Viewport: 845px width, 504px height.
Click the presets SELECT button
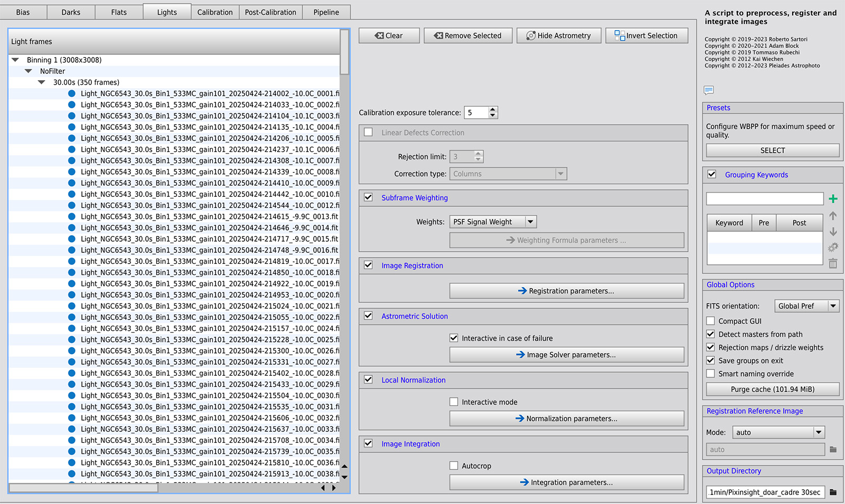(x=773, y=150)
